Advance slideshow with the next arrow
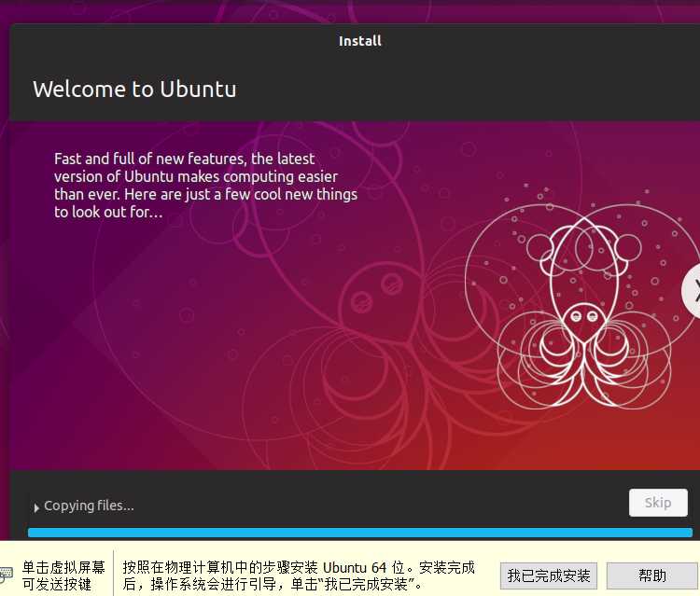This screenshot has height=596, width=700. (x=692, y=291)
